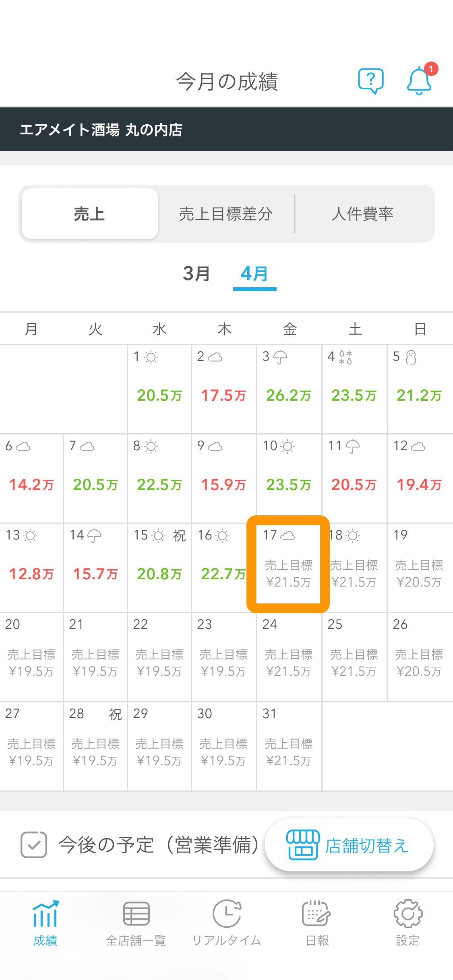Tap the 成績 chart icon in bottom bar

pyautogui.click(x=46, y=914)
